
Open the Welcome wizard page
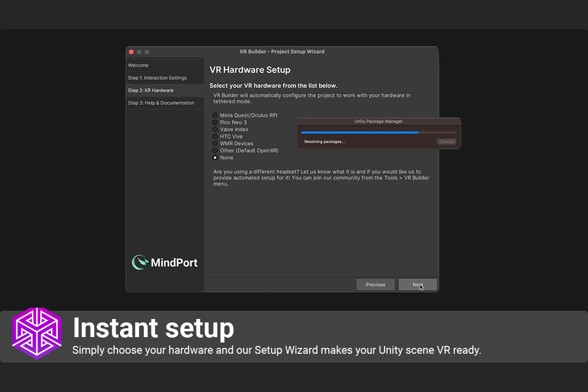pyautogui.click(x=165, y=65)
